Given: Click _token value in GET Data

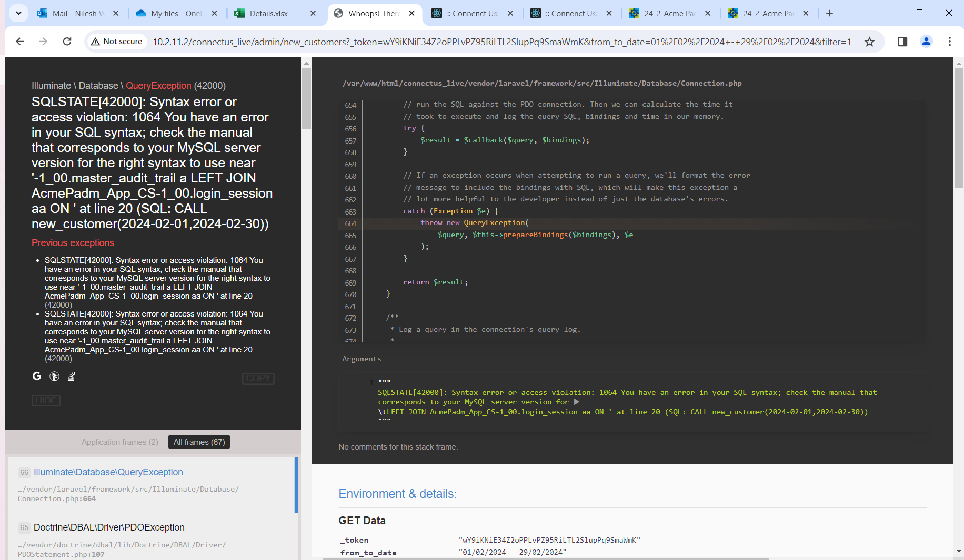Looking at the screenshot, I should click(549, 540).
